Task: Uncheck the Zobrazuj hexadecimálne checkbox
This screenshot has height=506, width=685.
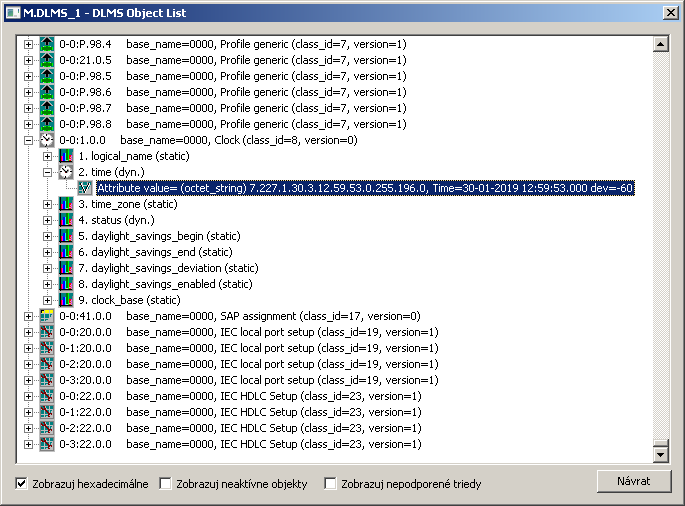Action: [22, 484]
